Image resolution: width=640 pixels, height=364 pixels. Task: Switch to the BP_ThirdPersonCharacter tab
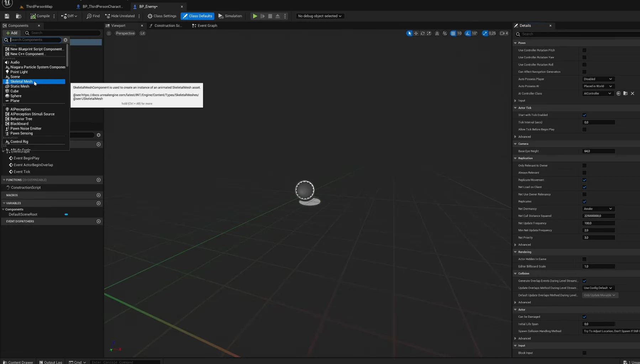(103, 6)
